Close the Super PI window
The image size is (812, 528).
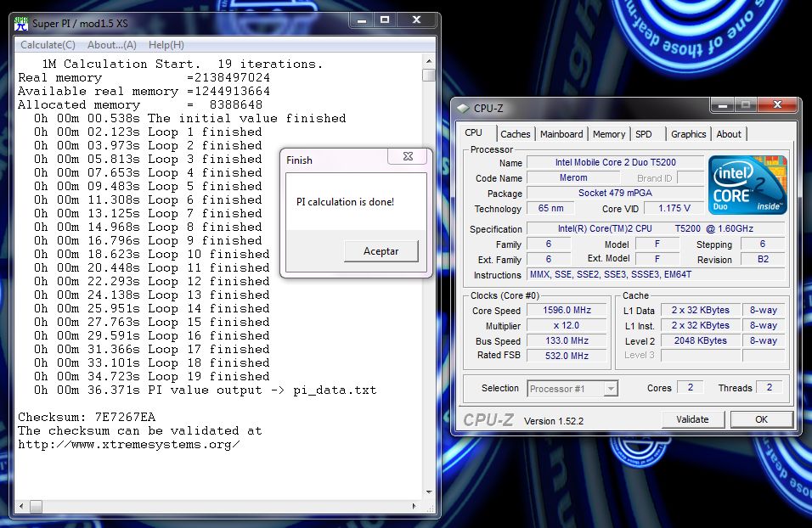tap(416, 20)
